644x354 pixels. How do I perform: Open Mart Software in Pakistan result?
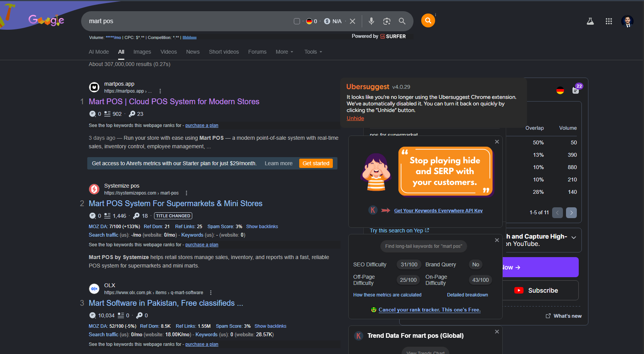tap(166, 303)
